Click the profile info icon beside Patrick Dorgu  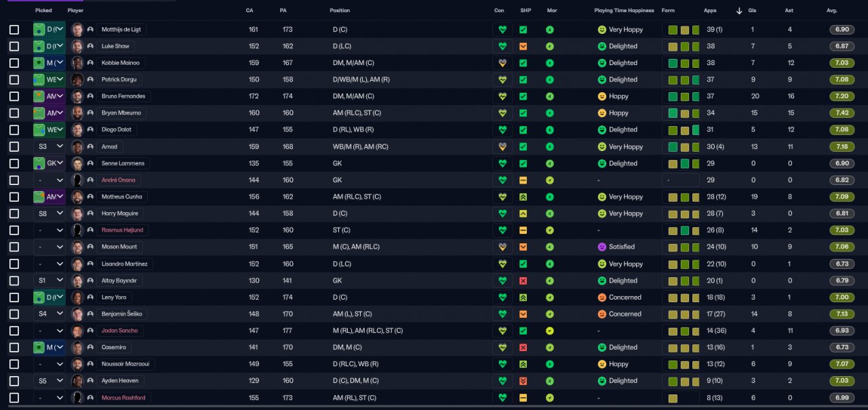point(90,79)
